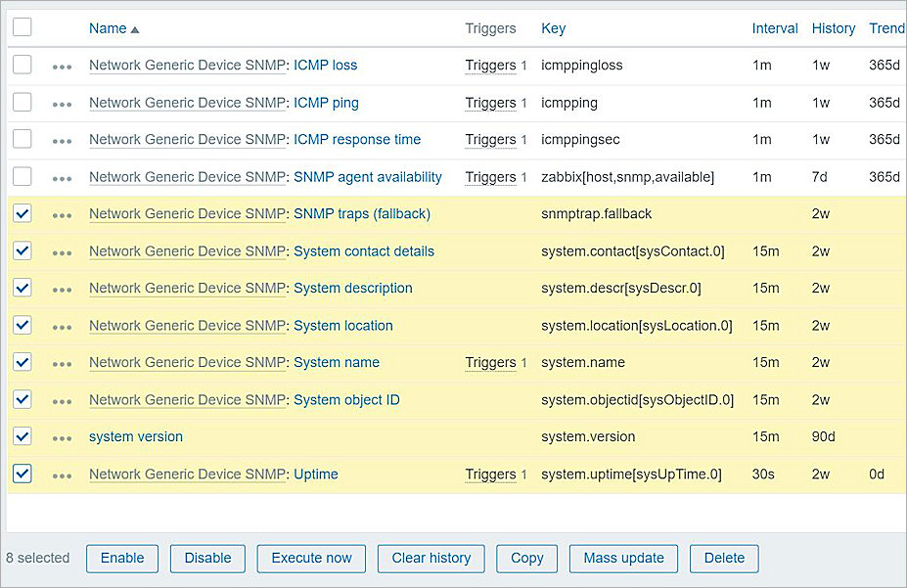Open Triggers link in Uptime row

coord(490,475)
